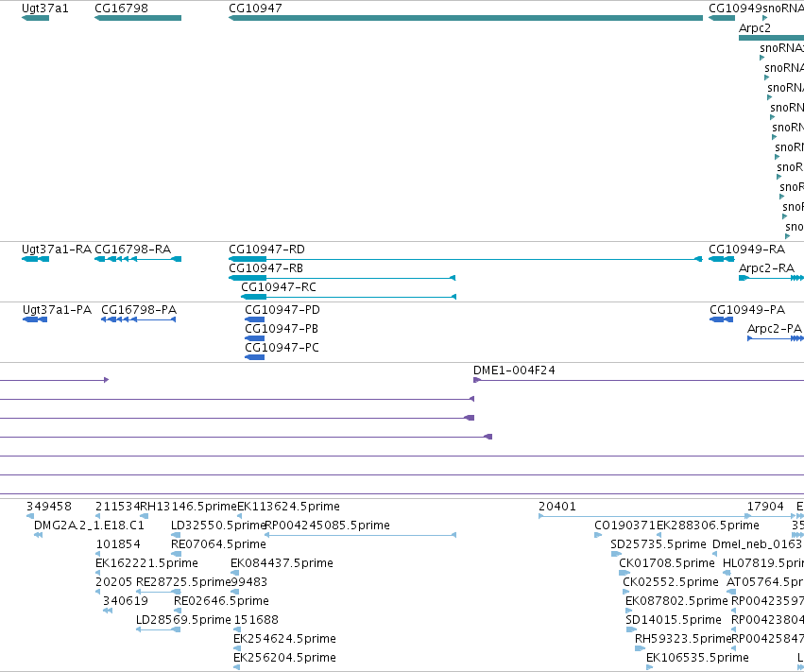Click the EK084437.5prime EST label

pos(282,563)
